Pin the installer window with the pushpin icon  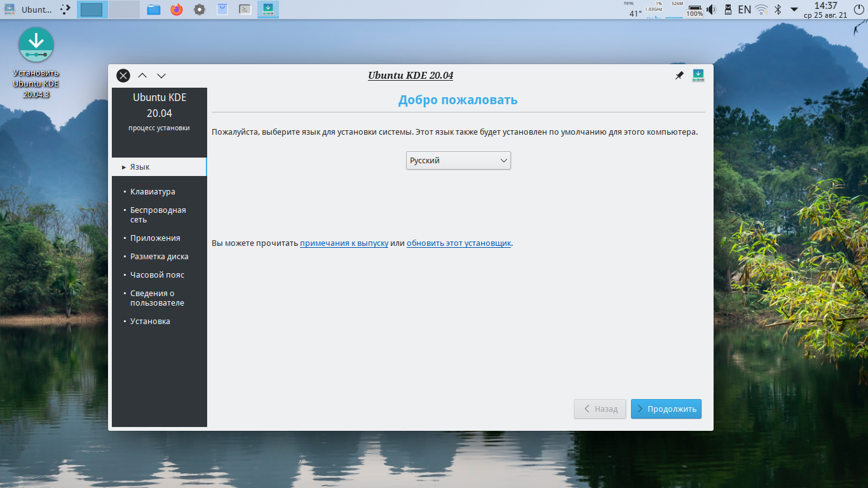point(679,76)
